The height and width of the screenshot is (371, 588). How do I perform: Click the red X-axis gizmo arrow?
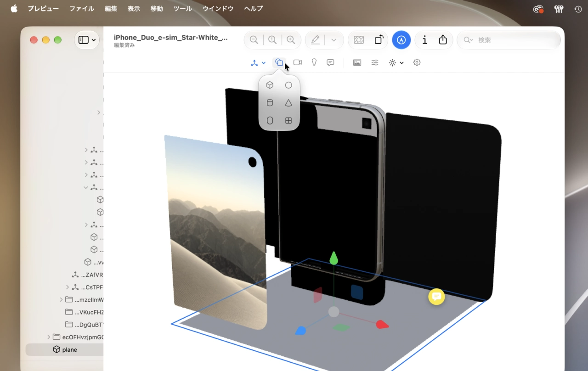[382, 325]
